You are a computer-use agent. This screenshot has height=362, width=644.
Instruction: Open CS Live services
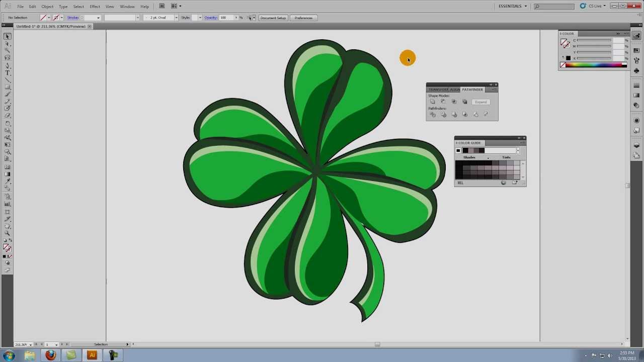594,6
